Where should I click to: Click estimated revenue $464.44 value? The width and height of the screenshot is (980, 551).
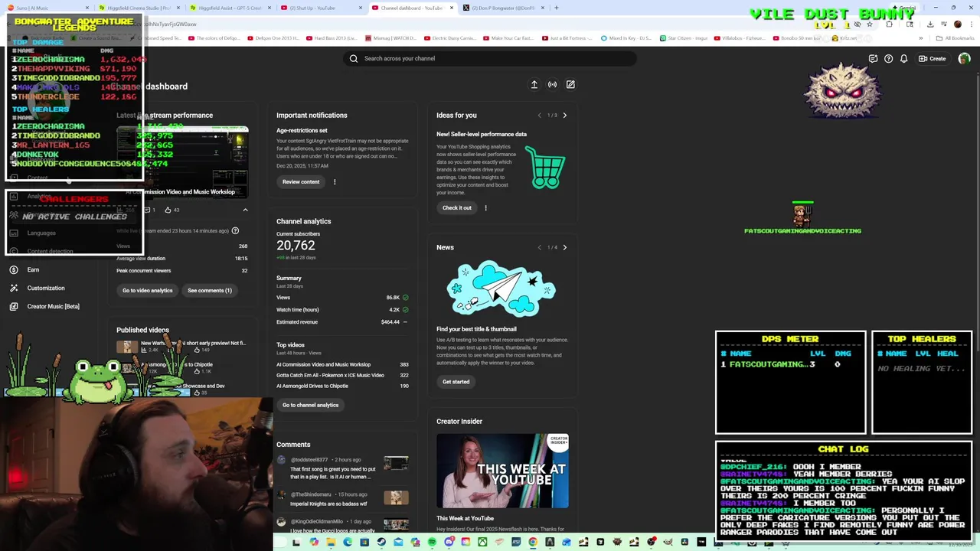(390, 322)
